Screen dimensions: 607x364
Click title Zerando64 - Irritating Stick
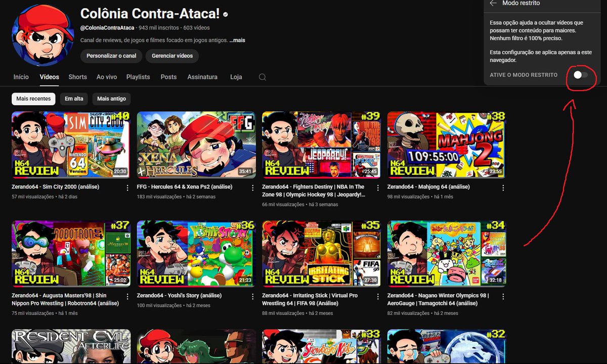pyautogui.click(x=310, y=299)
